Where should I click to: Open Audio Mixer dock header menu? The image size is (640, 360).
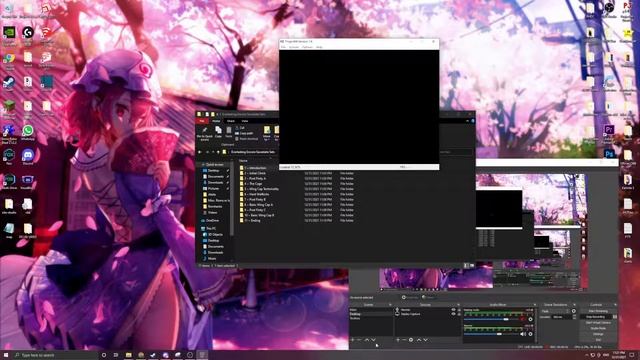[535, 305]
